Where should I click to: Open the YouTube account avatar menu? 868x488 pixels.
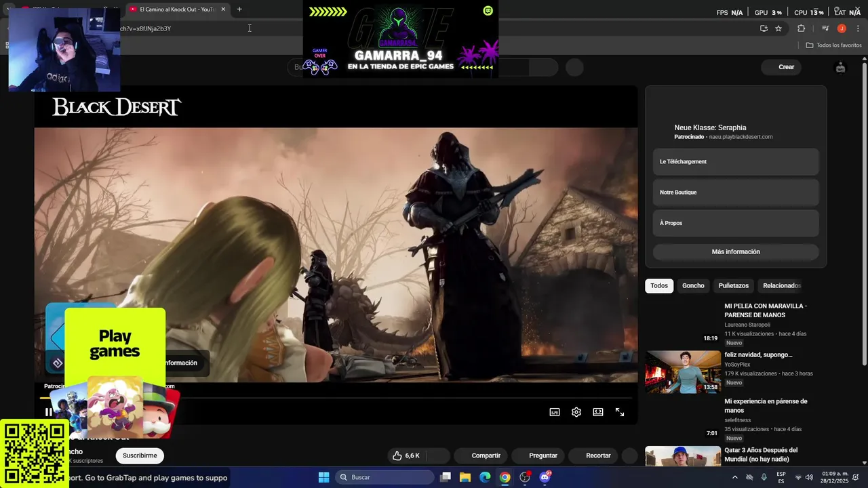click(x=841, y=67)
